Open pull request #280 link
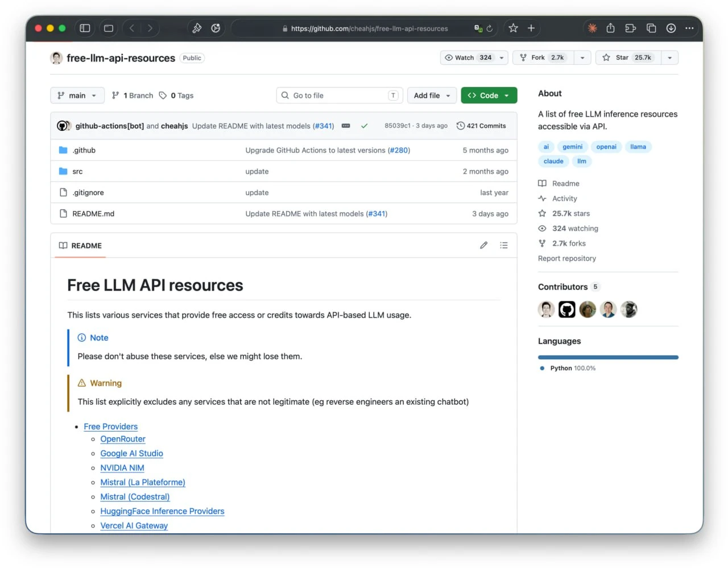This screenshot has width=728, height=568. [x=399, y=150]
